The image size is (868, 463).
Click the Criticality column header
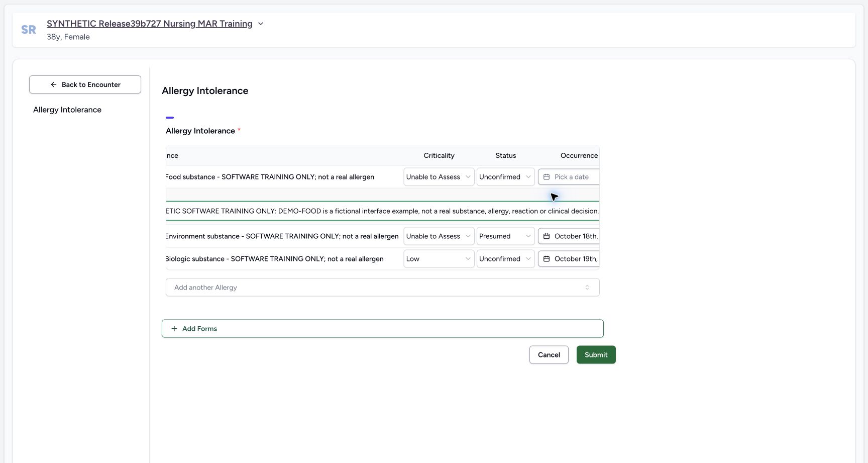click(439, 155)
